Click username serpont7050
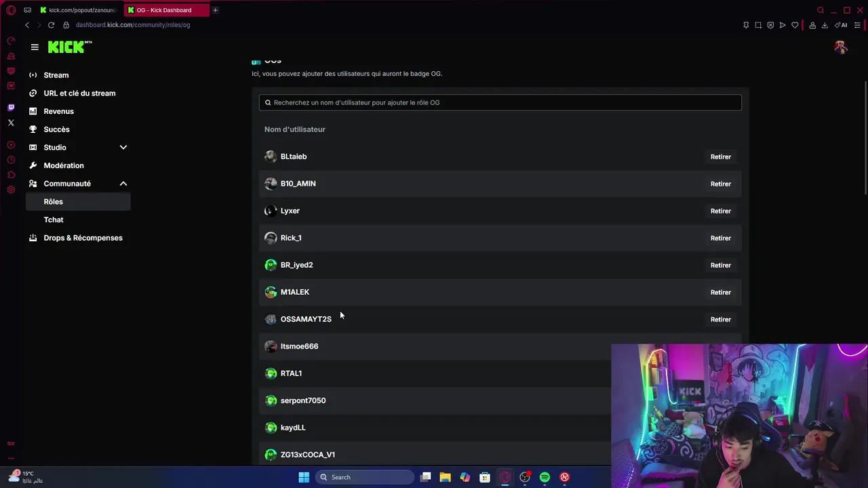This screenshot has height=488, width=868. [303, 401]
